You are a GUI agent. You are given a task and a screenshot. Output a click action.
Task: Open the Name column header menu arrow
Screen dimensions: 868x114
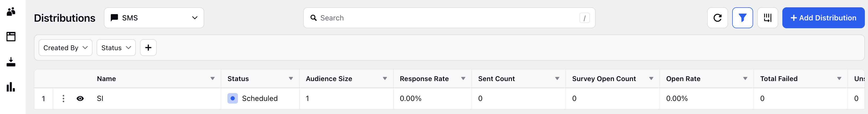(x=213, y=79)
